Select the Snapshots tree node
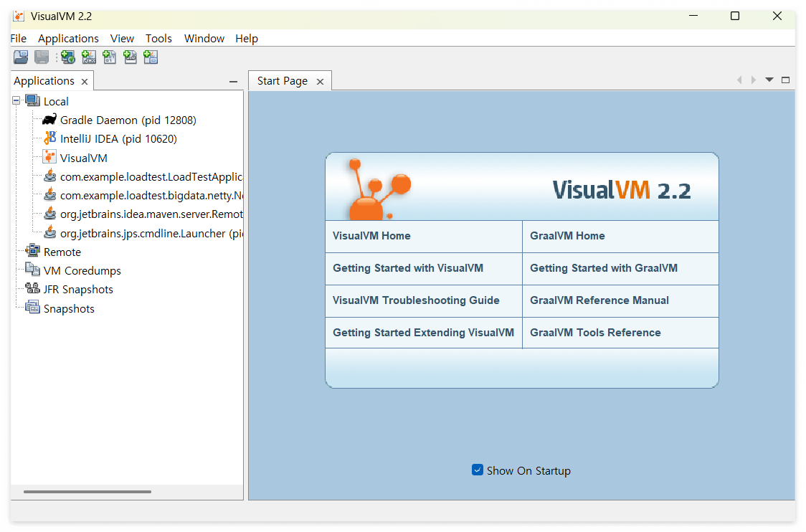 click(69, 308)
